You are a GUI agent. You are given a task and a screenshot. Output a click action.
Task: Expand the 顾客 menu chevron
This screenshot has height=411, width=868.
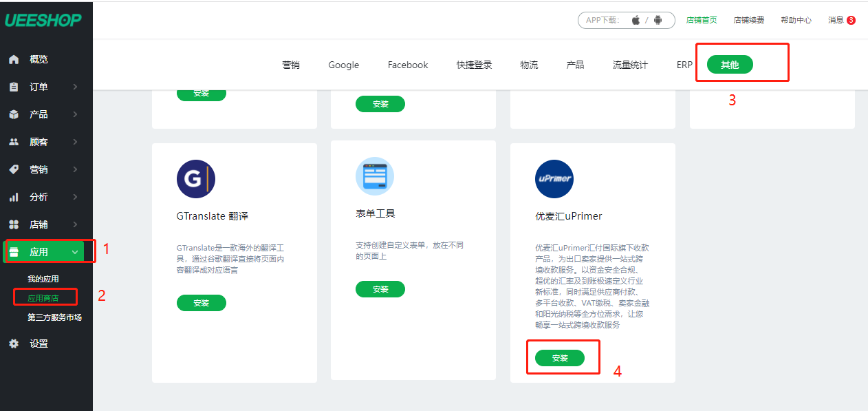click(75, 142)
